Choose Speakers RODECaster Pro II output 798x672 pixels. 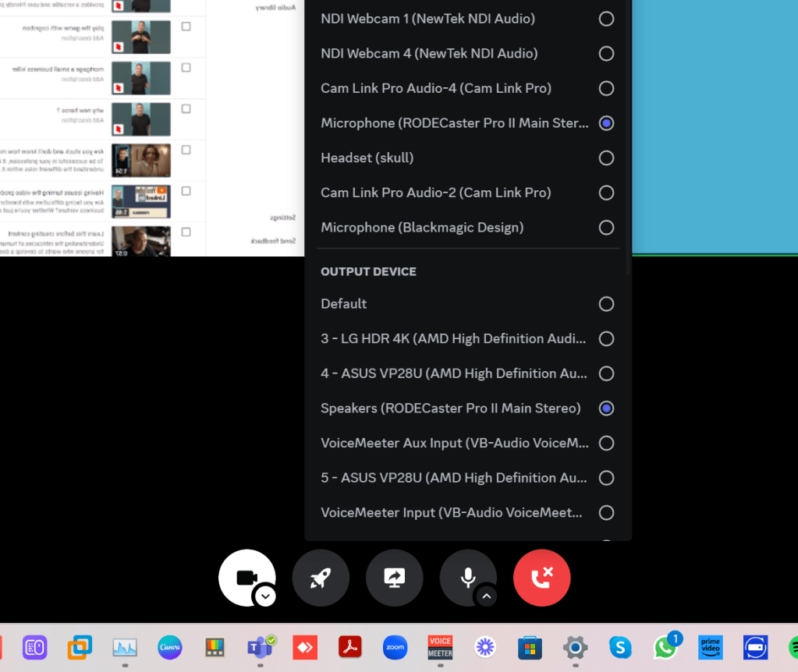(466, 408)
